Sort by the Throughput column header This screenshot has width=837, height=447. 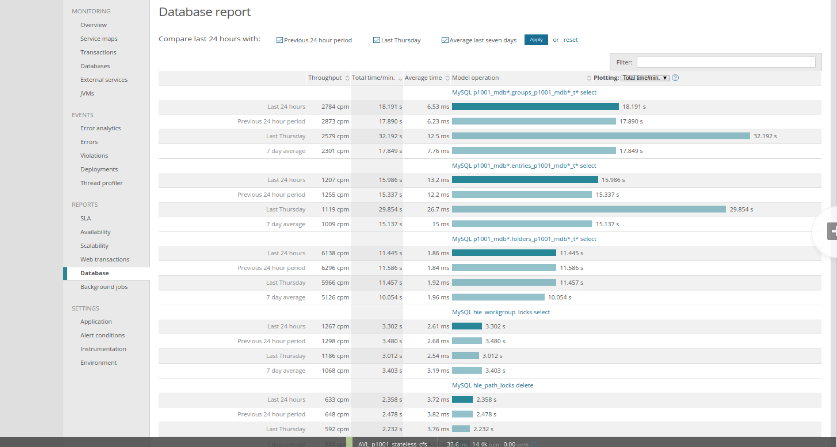326,77
